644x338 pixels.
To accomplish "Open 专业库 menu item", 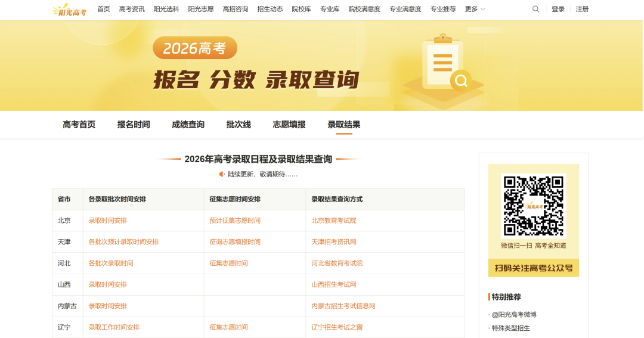I will pos(330,9).
